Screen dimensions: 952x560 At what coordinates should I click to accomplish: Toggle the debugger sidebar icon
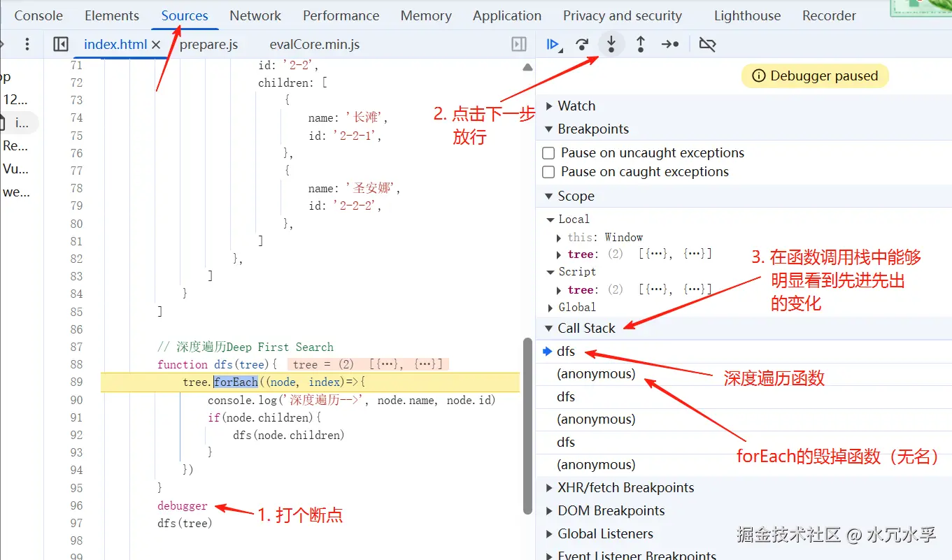[x=519, y=45]
